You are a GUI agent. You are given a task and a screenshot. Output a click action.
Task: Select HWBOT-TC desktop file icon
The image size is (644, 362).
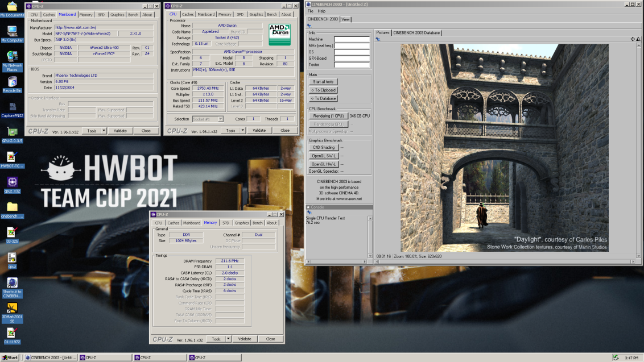(12, 160)
